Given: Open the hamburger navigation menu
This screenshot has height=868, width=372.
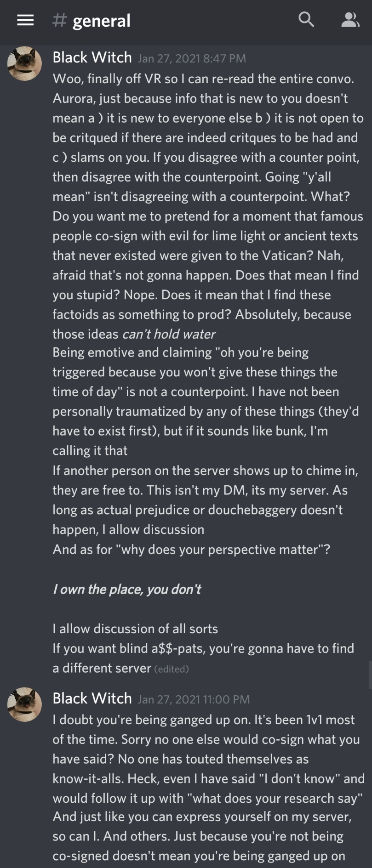Looking at the screenshot, I should tap(25, 20).
